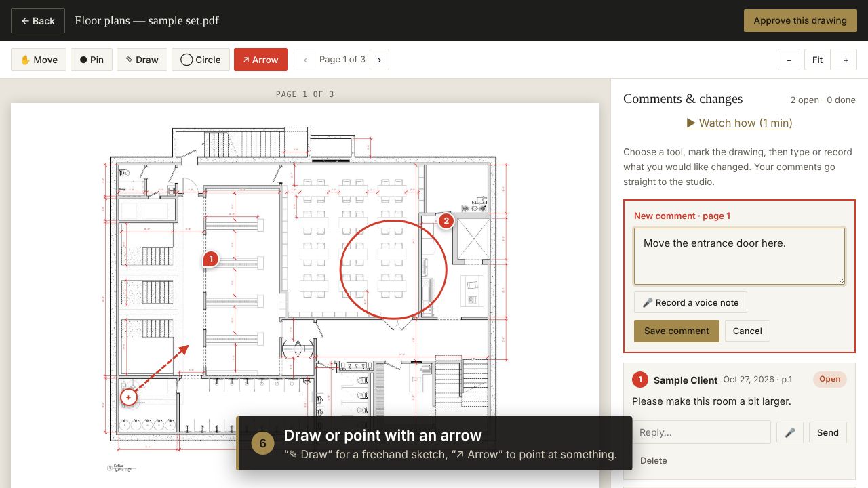Click the Back button
The height and width of the screenshot is (488, 868).
tap(38, 21)
